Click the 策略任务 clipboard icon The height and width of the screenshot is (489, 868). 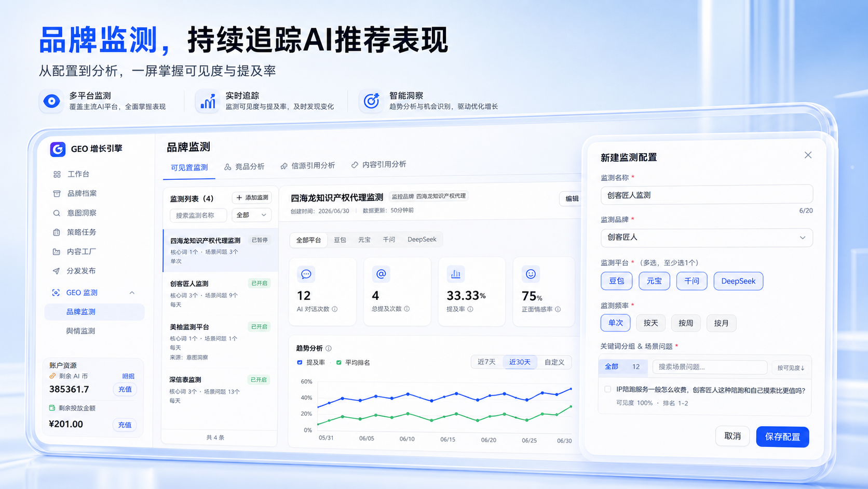[x=57, y=232]
